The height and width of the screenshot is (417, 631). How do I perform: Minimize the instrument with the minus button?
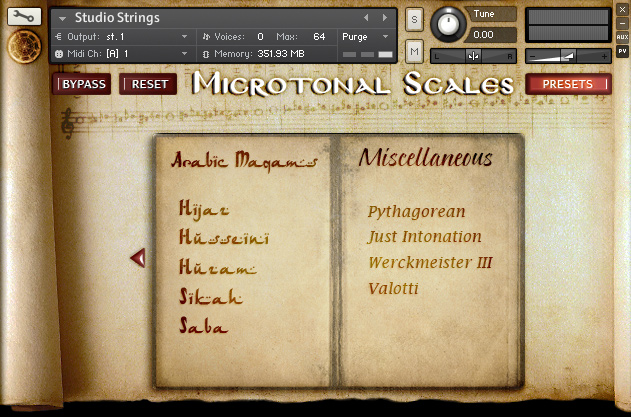[622, 23]
